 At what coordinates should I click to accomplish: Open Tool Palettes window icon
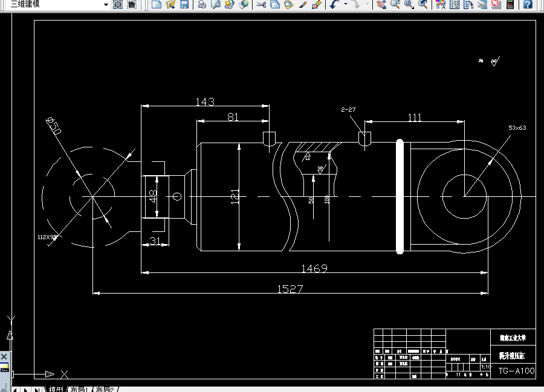click(x=468, y=4)
